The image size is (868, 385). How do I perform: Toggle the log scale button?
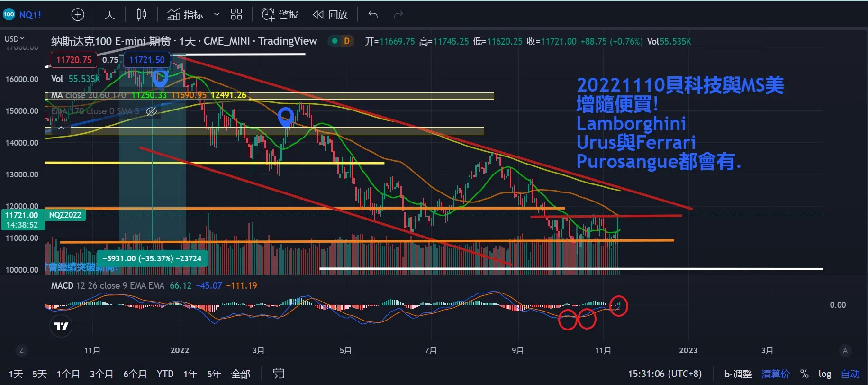(825, 374)
